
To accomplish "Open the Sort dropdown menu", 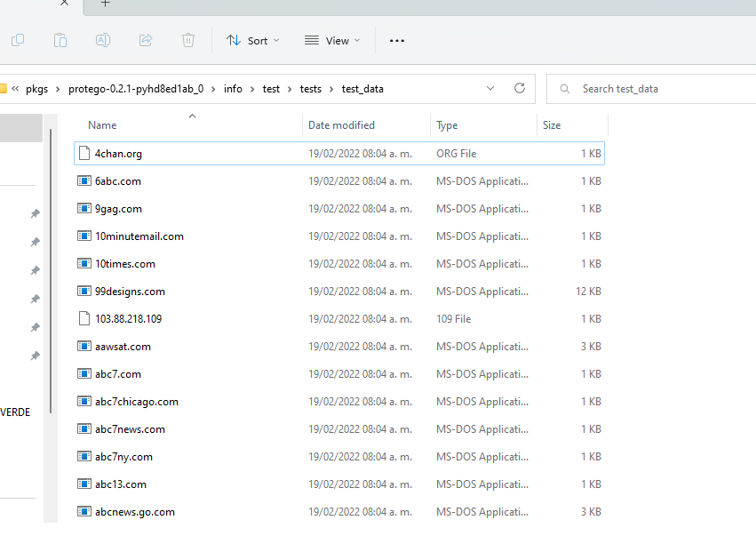I will coord(253,41).
